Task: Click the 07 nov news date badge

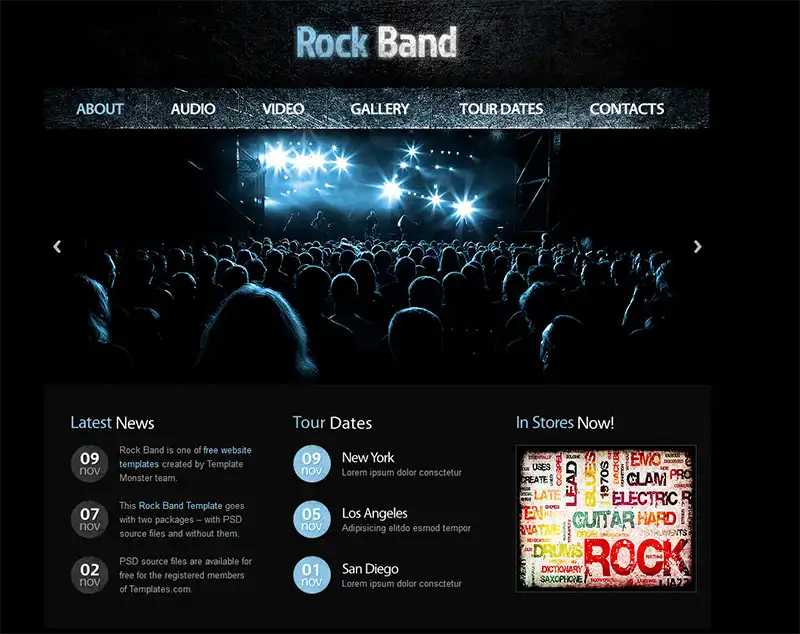Action: (x=89, y=519)
